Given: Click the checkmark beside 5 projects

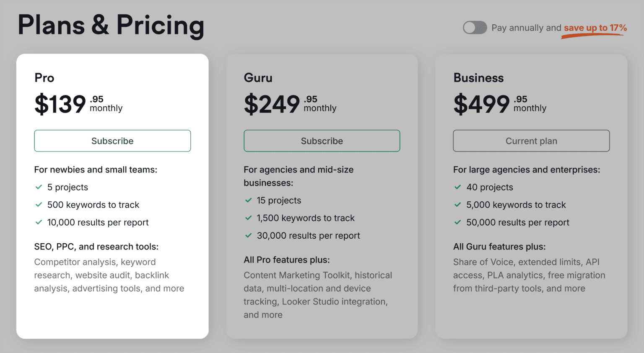Looking at the screenshot, I should (39, 187).
